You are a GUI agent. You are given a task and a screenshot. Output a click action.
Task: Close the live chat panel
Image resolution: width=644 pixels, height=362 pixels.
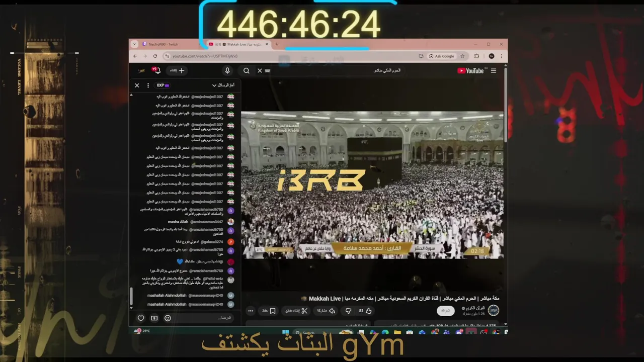[137, 85]
